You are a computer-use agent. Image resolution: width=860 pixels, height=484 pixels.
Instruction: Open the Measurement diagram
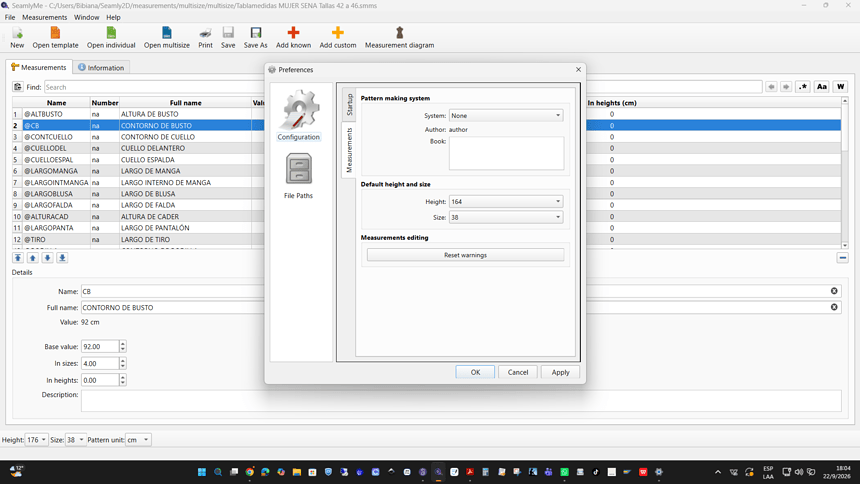(x=399, y=37)
